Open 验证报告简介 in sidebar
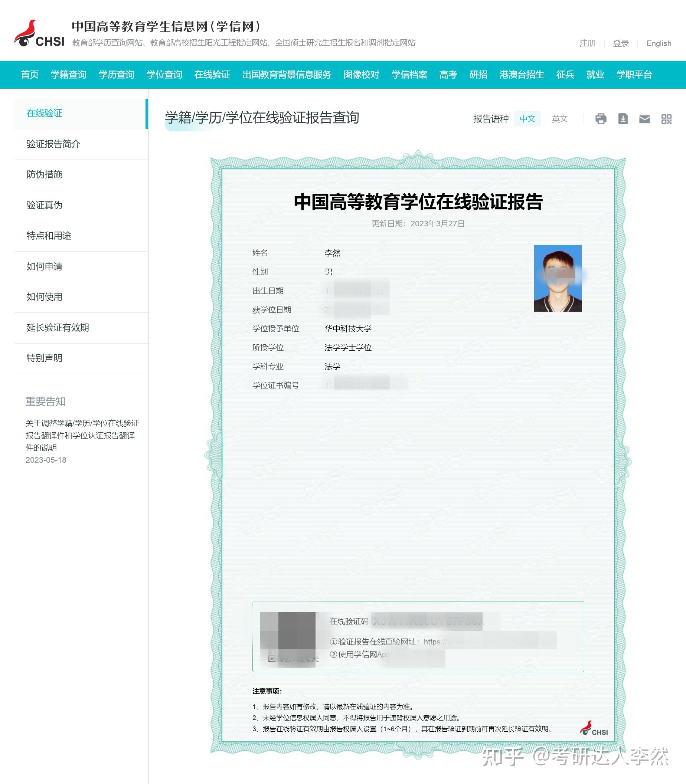Viewport: 686px width, 784px height. tap(81, 144)
